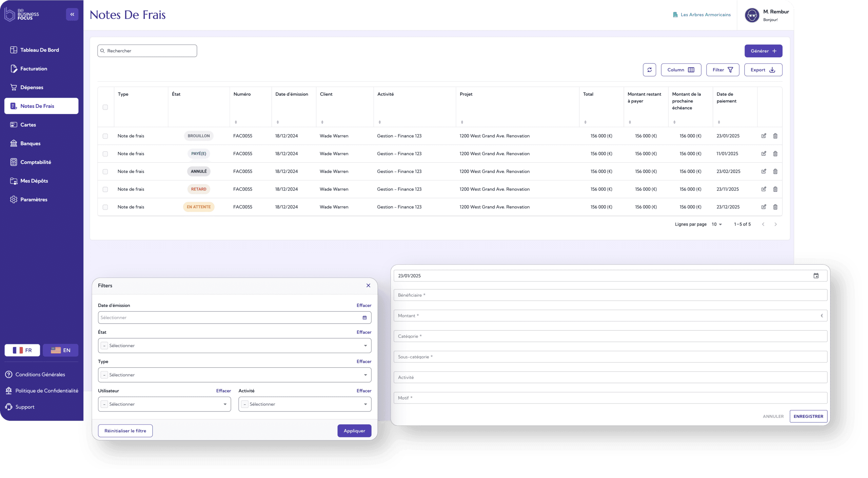Delete the RETARD row using trash icon
Image resolution: width=868 pixels, height=478 pixels.
[775, 189]
